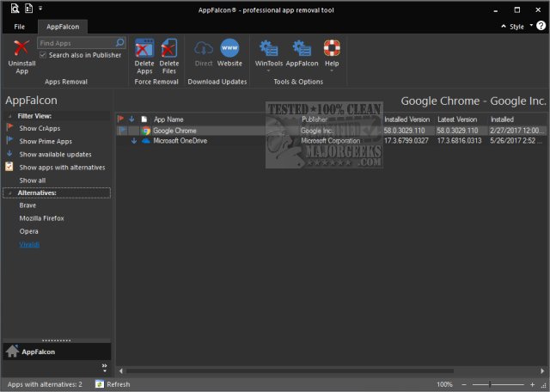The image size is (550, 392).
Task: Click Apps with alternatives: 2 status text
Action: (45, 384)
